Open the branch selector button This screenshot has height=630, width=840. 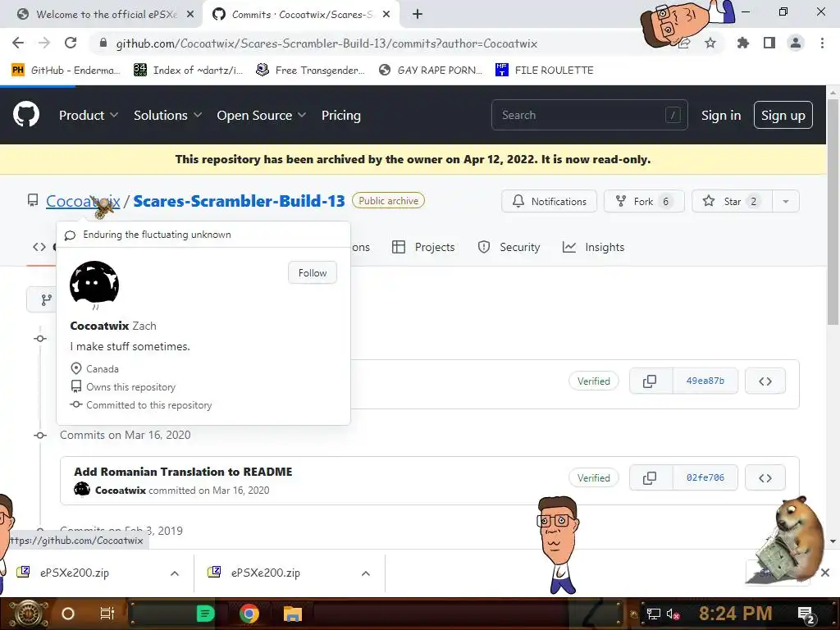(x=41, y=300)
